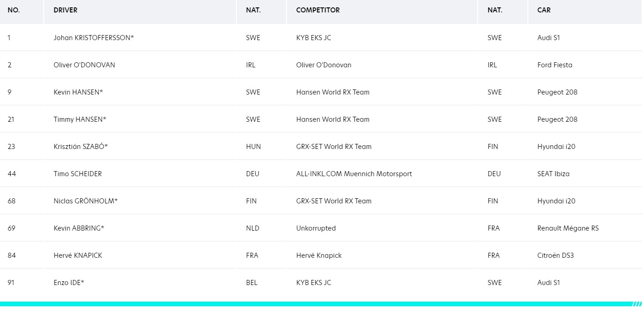Click ALL-INKL.COM Muennich Motorsport competitor

tap(354, 174)
